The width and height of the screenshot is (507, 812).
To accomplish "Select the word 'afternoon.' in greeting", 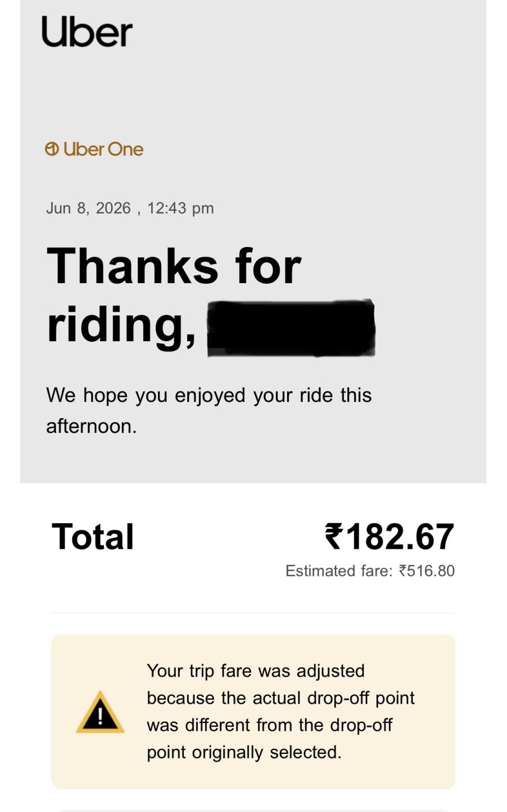I will pyautogui.click(x=91, y=426).
